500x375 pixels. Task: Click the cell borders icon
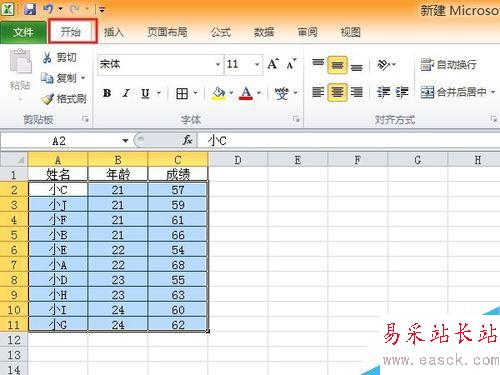(182, 93)
